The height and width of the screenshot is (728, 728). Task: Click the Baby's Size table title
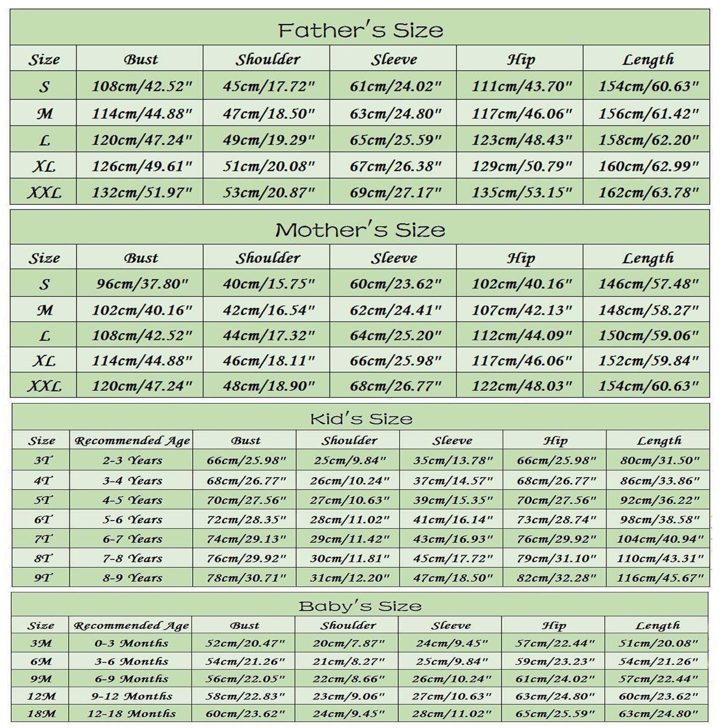click(360, 606)
